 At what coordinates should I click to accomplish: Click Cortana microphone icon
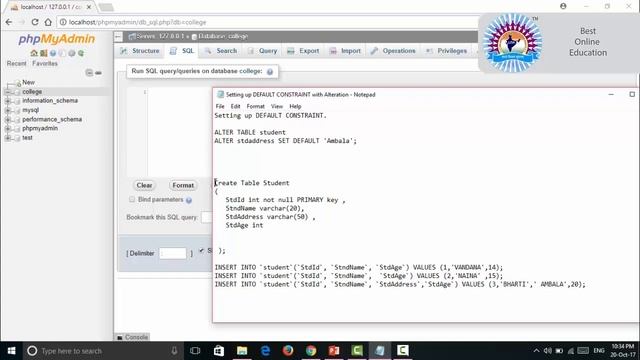pyautogui.click(x=174, y=351)
